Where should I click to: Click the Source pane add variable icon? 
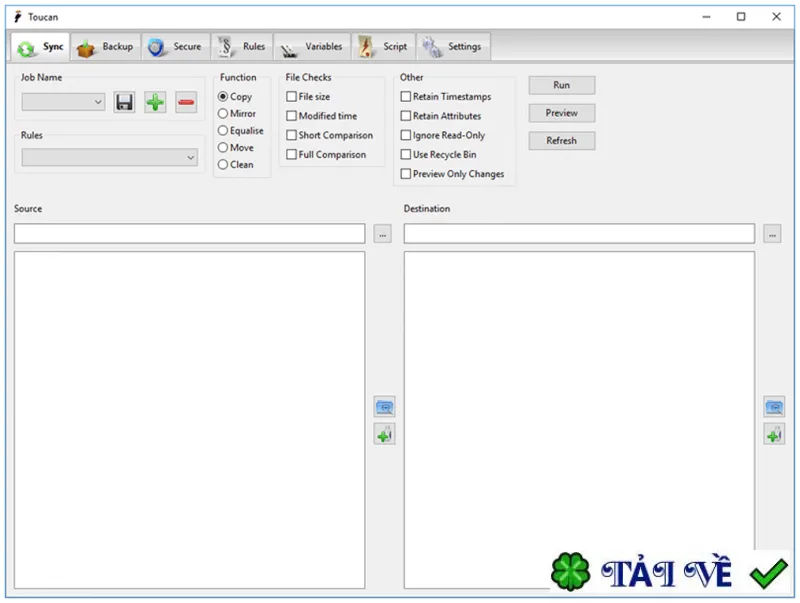pyautogui.click(x=384, y=434)
